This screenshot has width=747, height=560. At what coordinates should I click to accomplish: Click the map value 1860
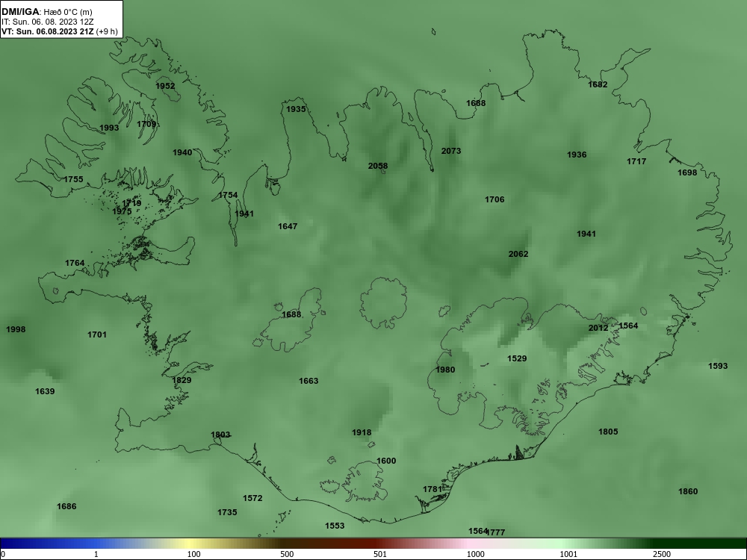[688, 491]
